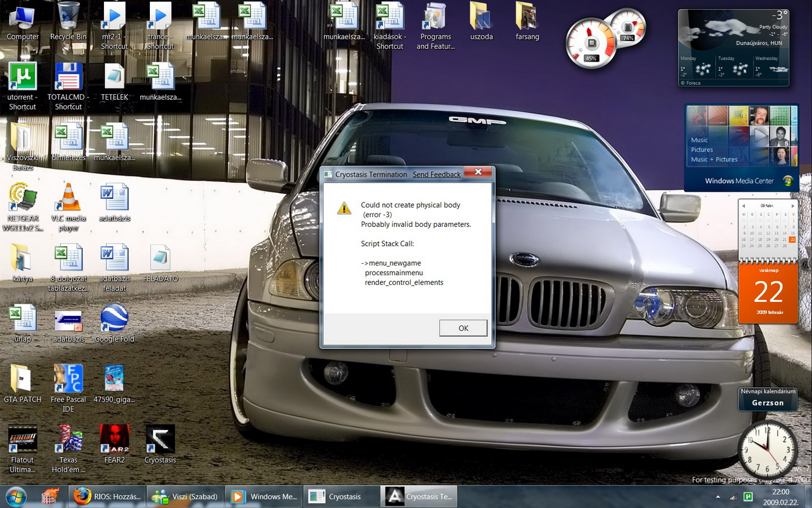812x508 pixels.
Task: Open Programs and Features shortcut
Action: [436, 26]
